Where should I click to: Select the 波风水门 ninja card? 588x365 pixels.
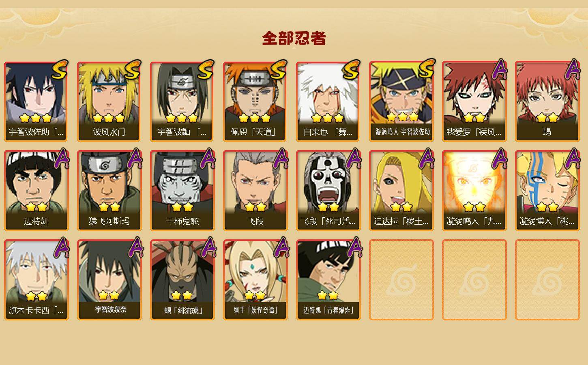point(109,101)
